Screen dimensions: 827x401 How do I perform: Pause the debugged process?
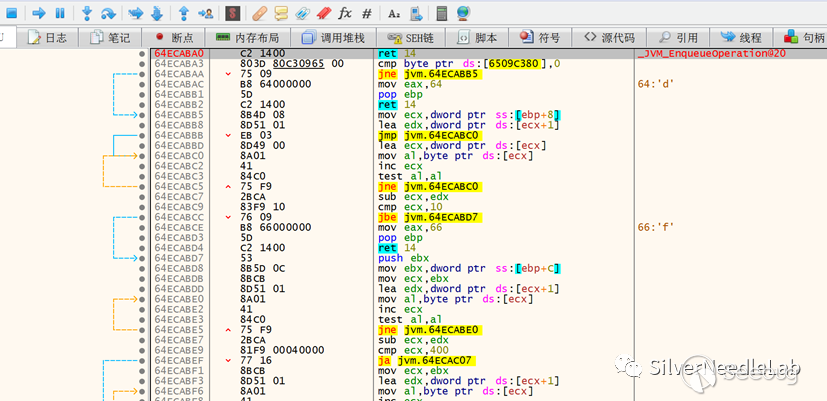[60, 13]
